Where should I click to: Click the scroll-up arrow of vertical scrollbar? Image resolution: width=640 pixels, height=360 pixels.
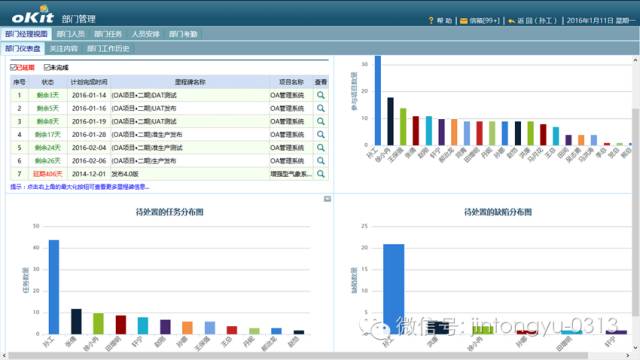point(636,60)
